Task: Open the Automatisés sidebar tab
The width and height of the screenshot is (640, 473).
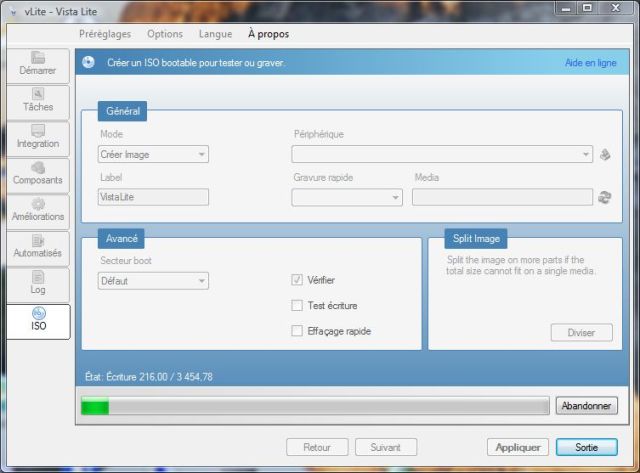Action: pyautogui.click(x=38, y=248)
